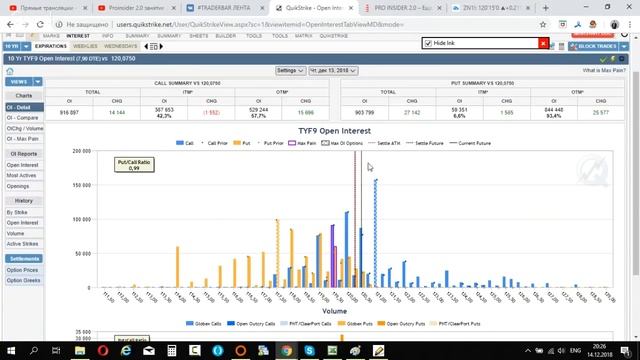Bookmark this page with the star icon
Image resolution: width=640 pixels, height=360 pixels.
[543, 24]
